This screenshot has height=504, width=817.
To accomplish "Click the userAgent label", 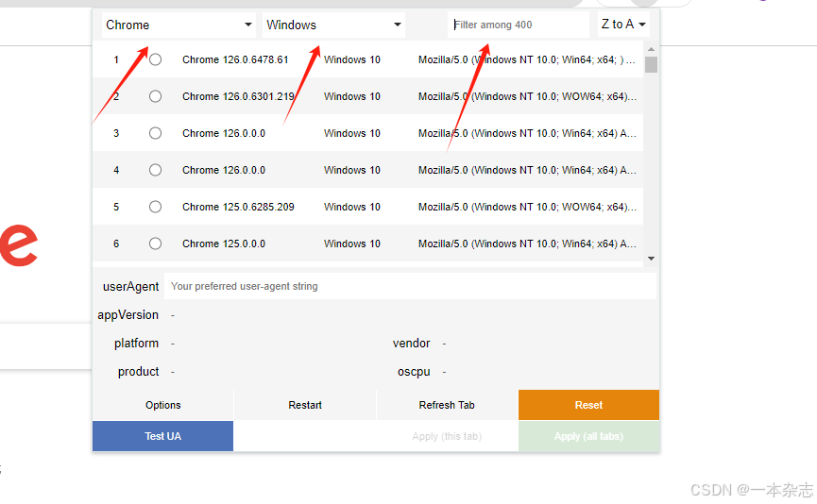I will (x=130, y=286).
